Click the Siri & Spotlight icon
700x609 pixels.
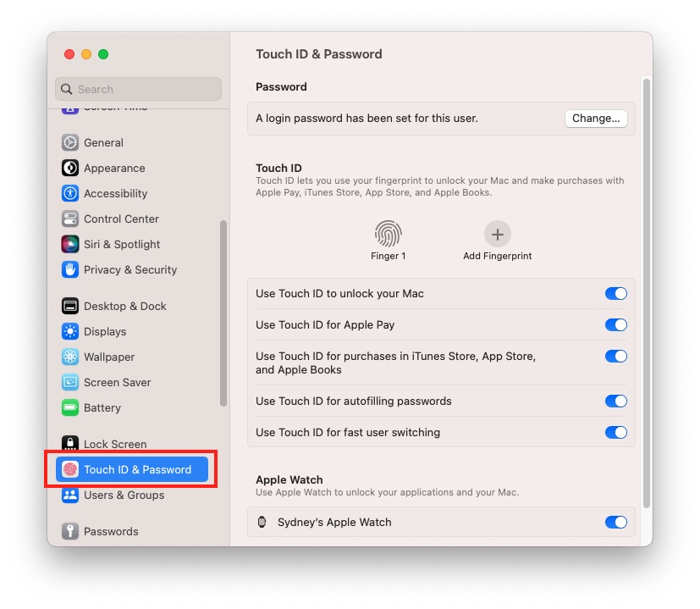pyautogui.click(x=70, y=244)
